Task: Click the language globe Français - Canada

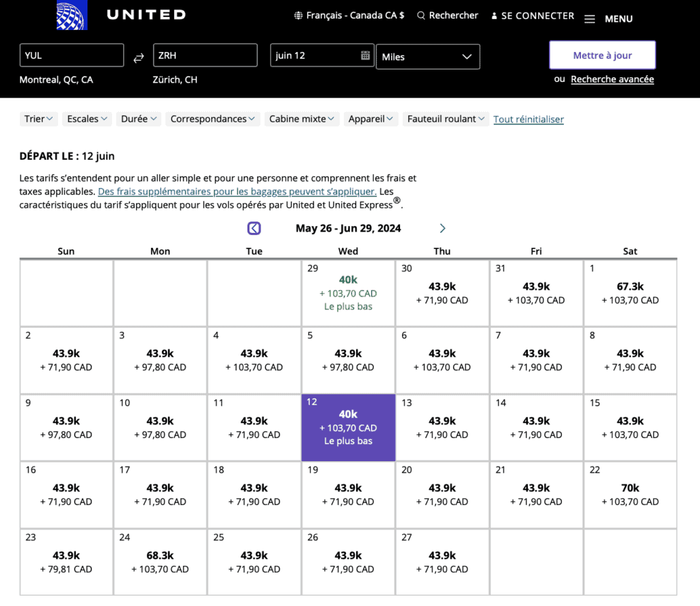Action: (298, 16)
